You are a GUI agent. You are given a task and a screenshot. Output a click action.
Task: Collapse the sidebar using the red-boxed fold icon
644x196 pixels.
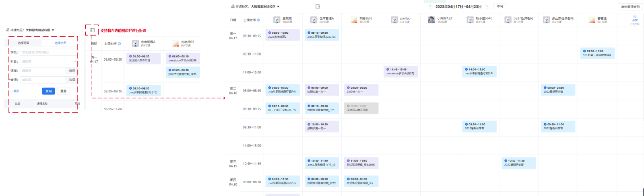(x=93, y=30)
